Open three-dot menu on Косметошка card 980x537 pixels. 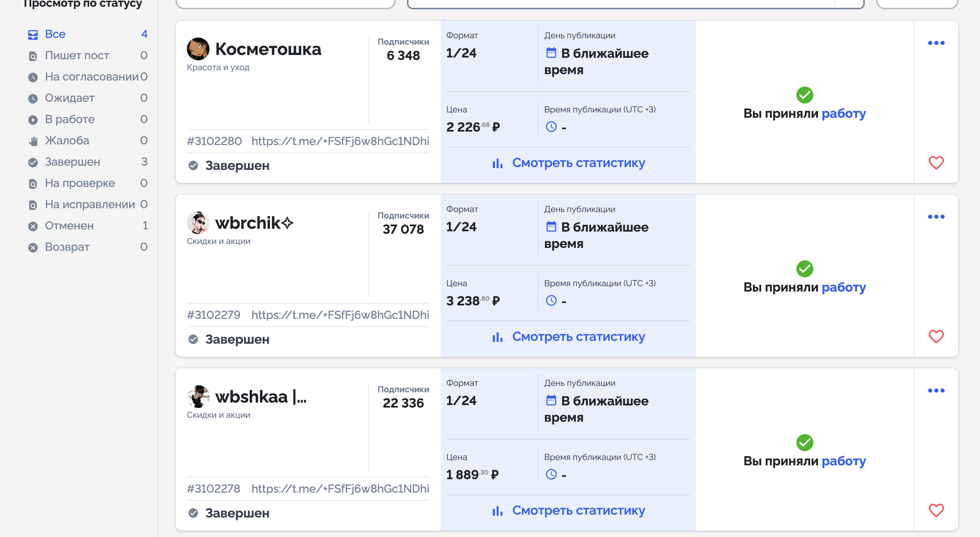(936, 43)
